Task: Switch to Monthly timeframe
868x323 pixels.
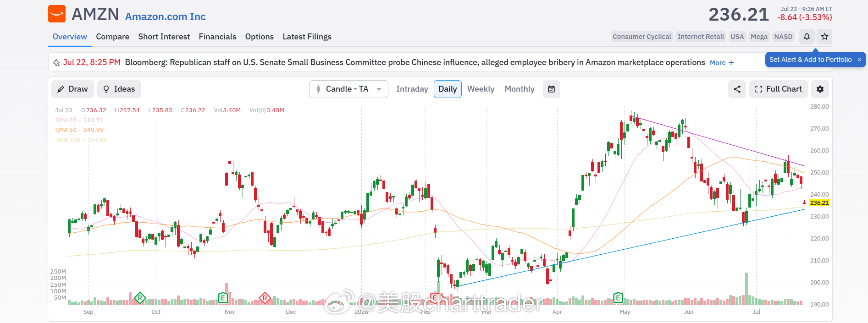Action: [520, 89]
